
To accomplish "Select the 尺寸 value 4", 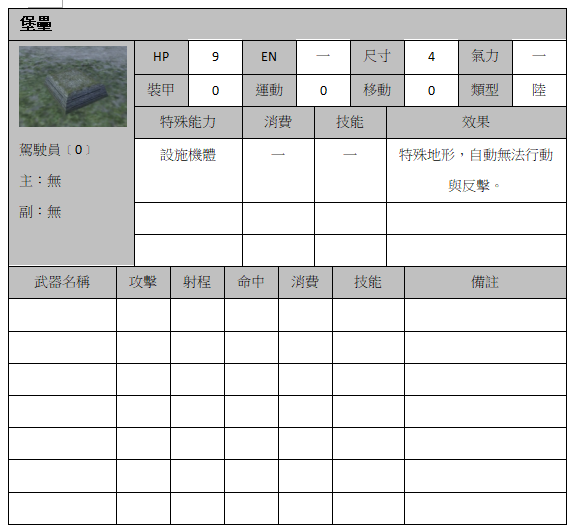I will [431, 57].
